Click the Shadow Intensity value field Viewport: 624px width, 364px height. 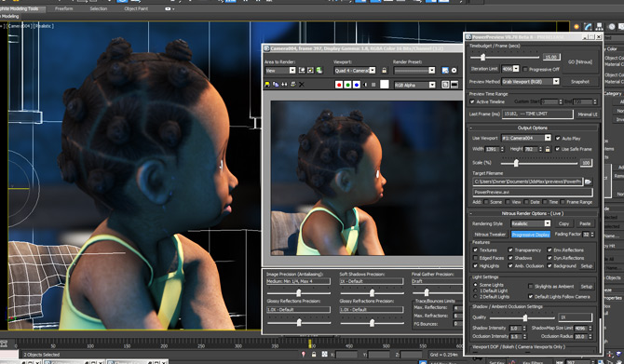[514, 329]
